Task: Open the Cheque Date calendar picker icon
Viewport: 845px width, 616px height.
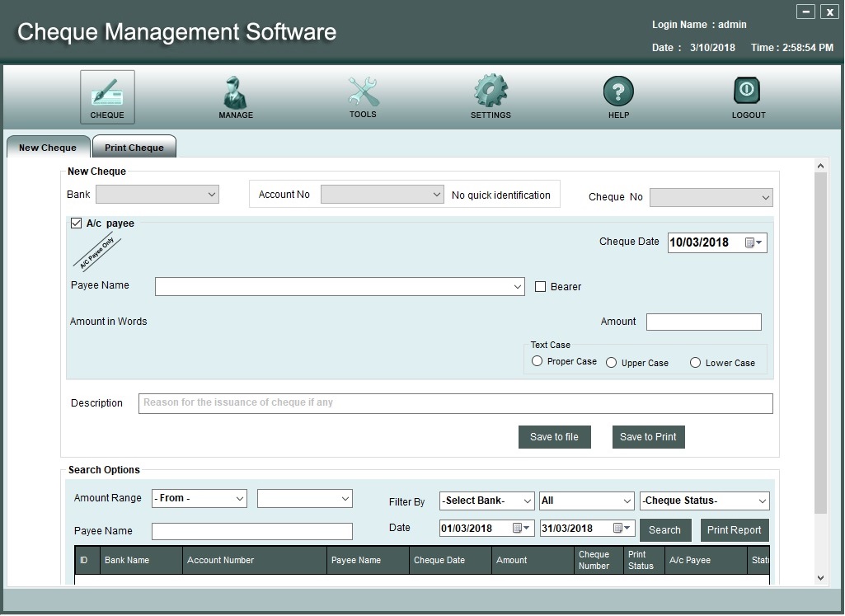Action: click(750, 242)
